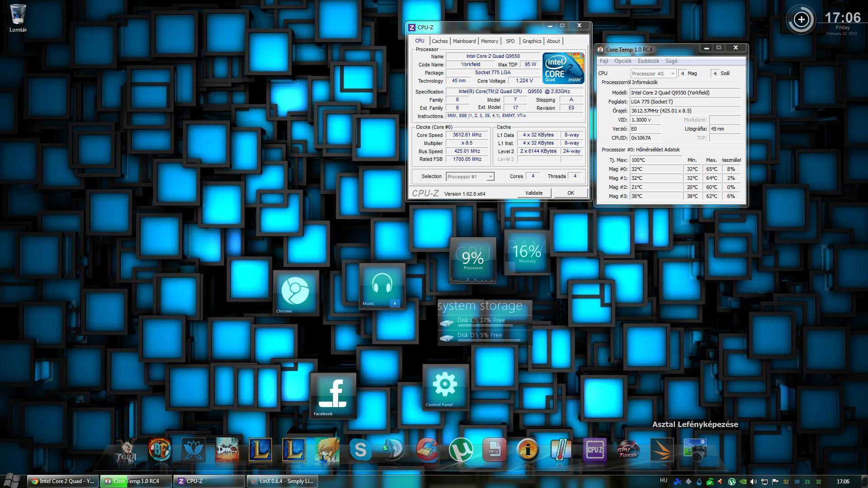Open uTorrent from the dock
The image size is (868, 488).
pos(461,450)
